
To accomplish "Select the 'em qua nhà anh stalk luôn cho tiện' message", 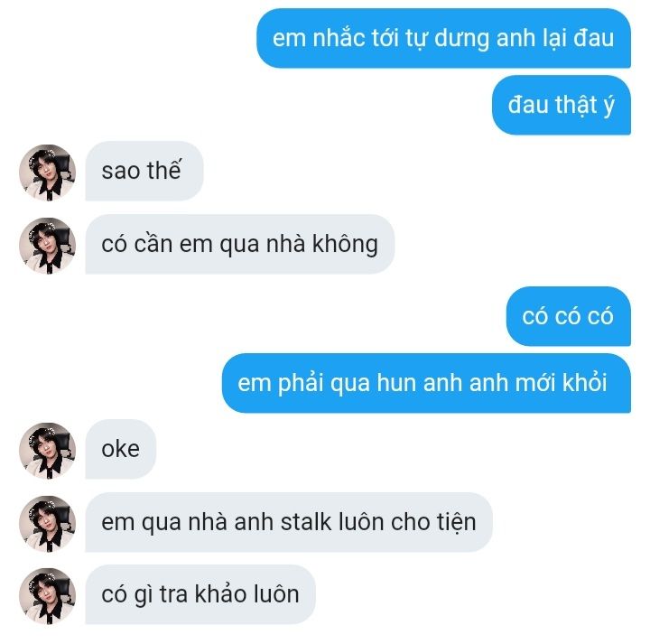I will (x=289, y=522).
